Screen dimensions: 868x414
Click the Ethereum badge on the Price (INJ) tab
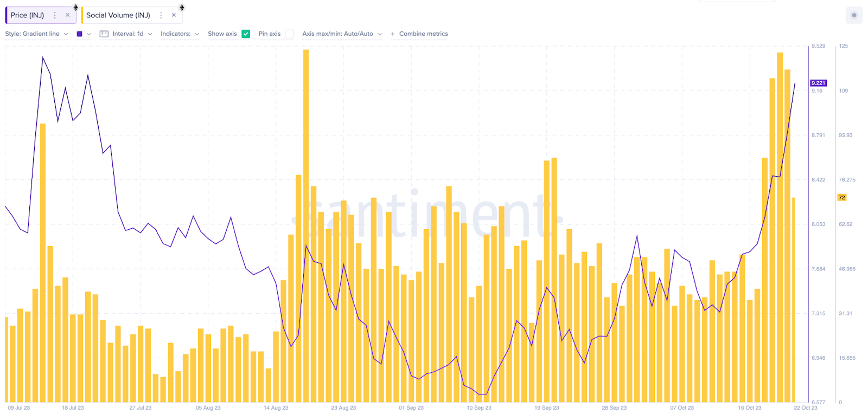coord(76,8)
